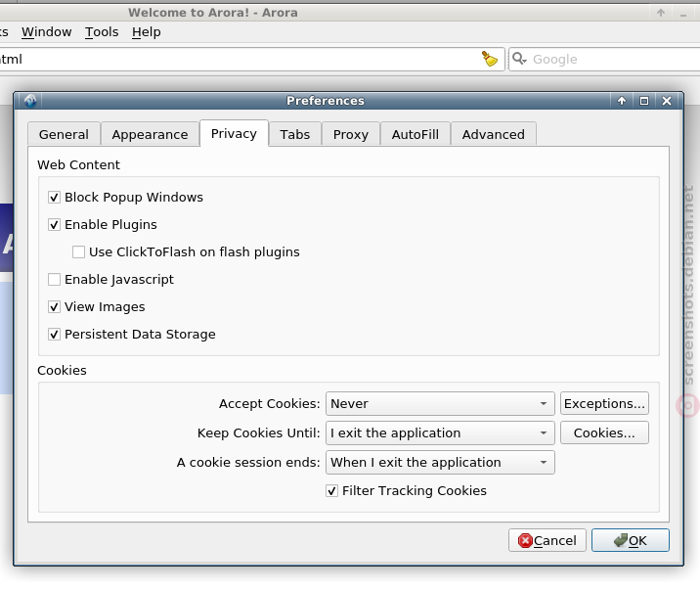Disable Persistent Data Storage
Screen dimensions: 700x591
[54, 334]
